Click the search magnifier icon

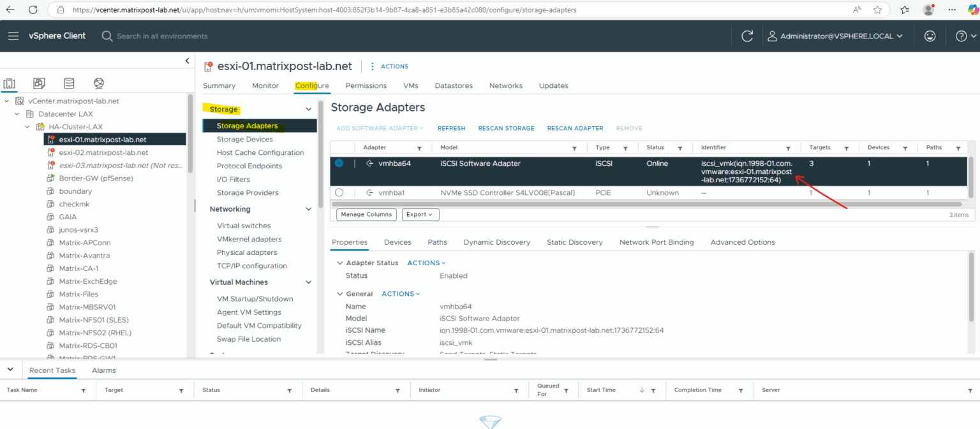click(107, 36)
